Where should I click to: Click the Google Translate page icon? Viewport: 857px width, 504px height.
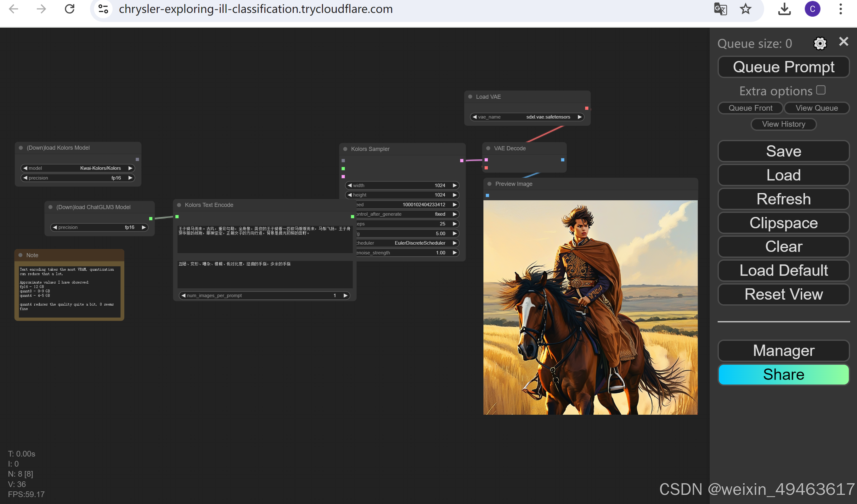(x=720, y=9)
